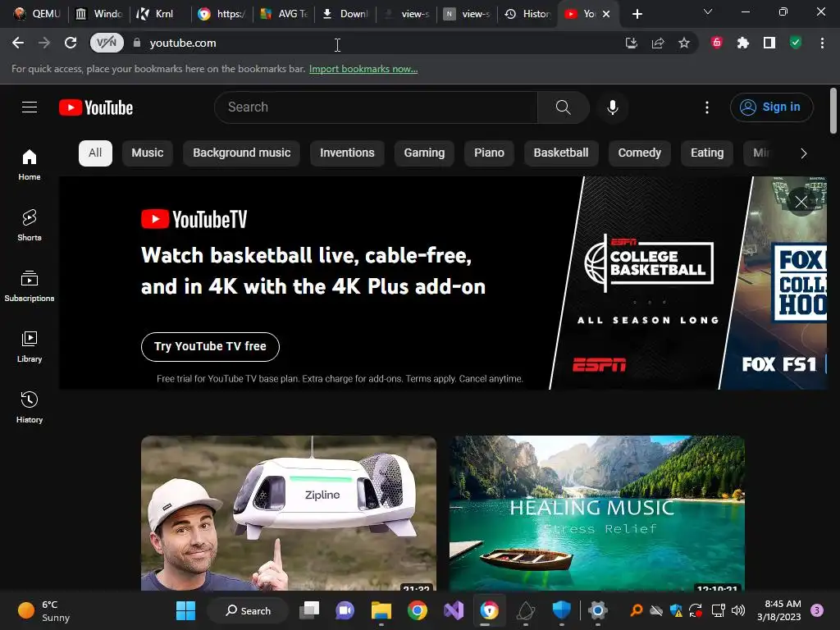Open File Explorer from the taskbar
840x630 pixels.
click(x=381, y=610)
